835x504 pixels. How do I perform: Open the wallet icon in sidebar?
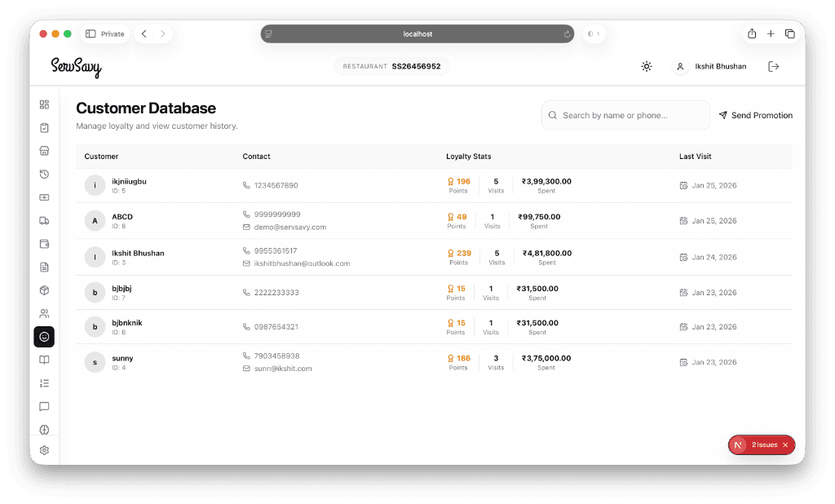[x=44, y=244]
